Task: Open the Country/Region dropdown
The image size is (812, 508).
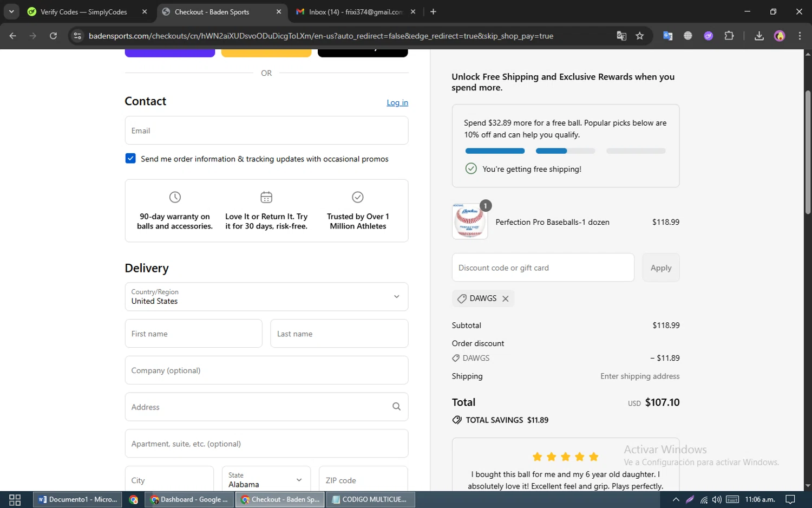Action: [x=266, y=297]
